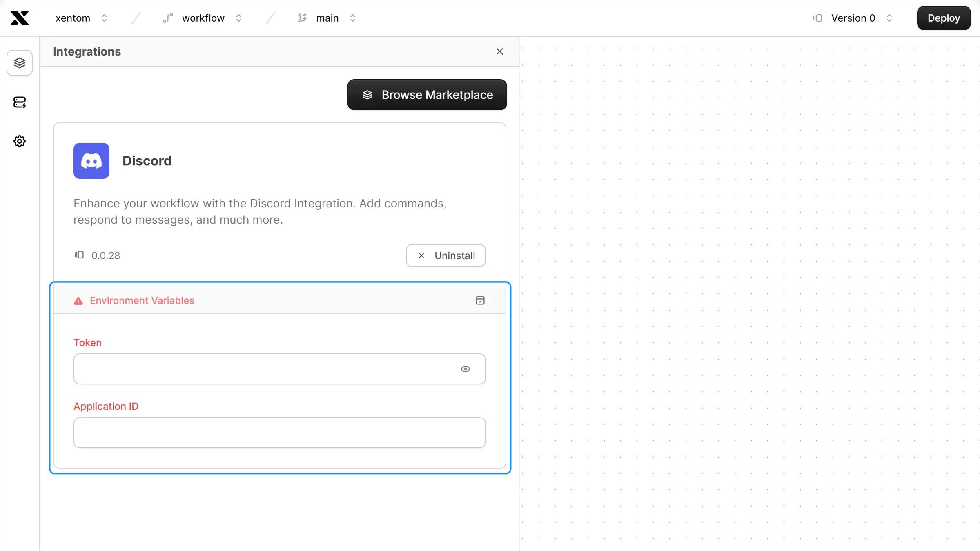Viewport: 980px width, 551px height.
Task: Expand the xentom project dropdown
Action: click(x=104, y=18)
